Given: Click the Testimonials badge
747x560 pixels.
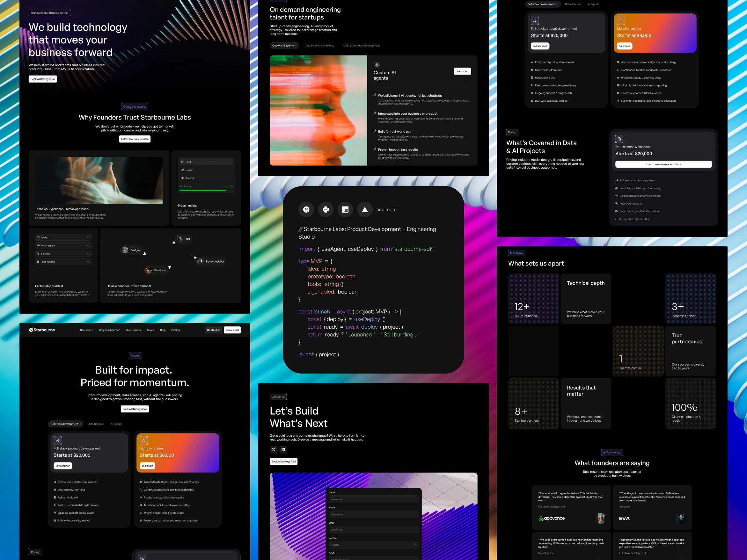Looking at the screenshot, I should [x=612, y=452].
